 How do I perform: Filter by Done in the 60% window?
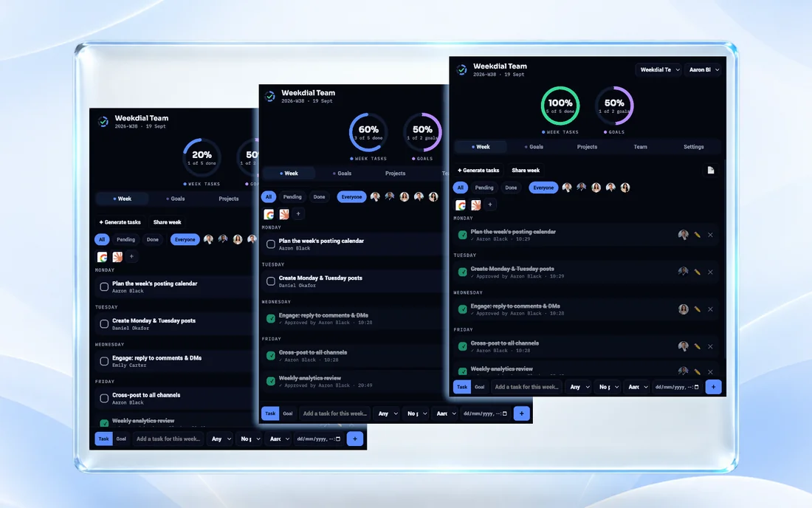(319, 197)
